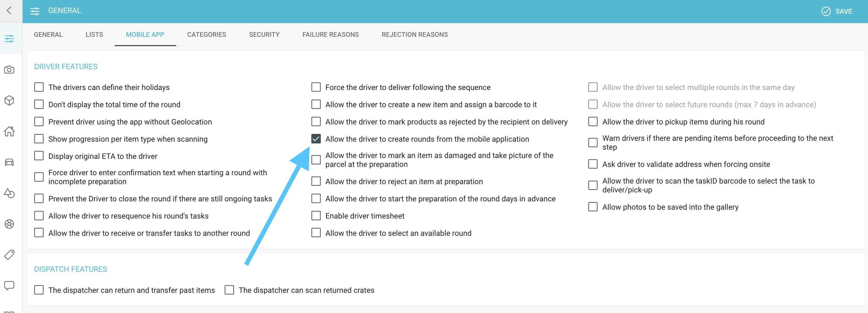Enable dispatcher can return and transfer past items
This screenshot has height=313, width=868.
[39, 290]
